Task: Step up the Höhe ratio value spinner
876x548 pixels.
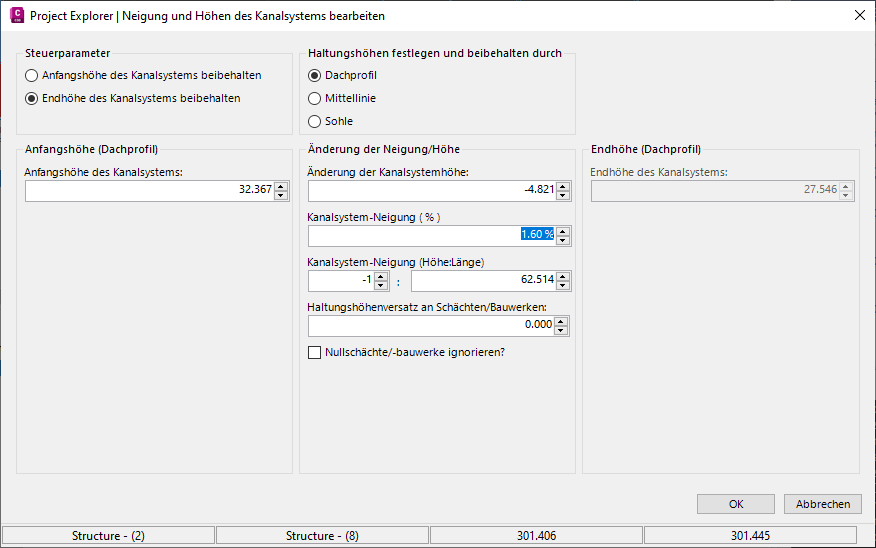Action: click(x=380, y=276)
